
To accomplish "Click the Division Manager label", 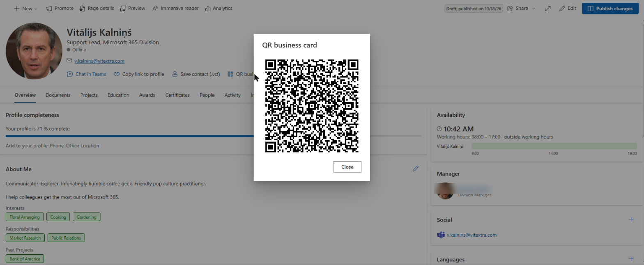I will [474, 195].
